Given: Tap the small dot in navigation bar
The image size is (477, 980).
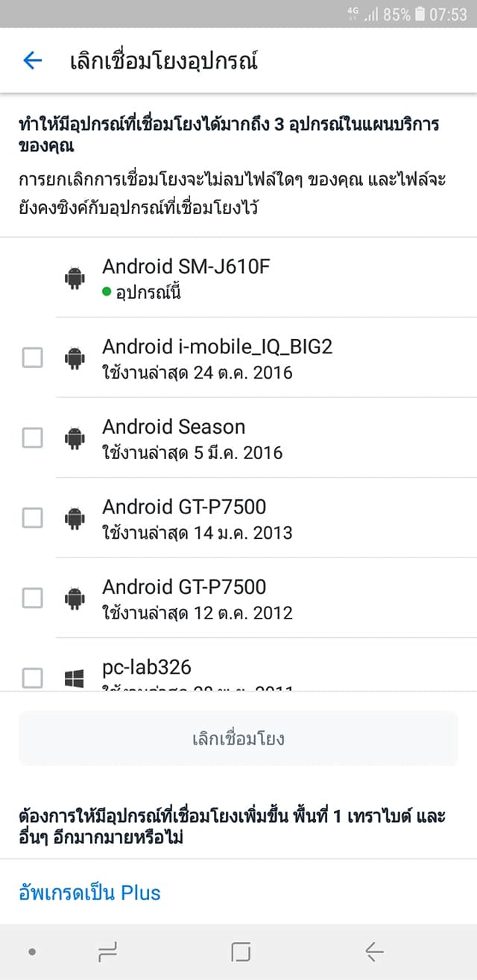Looking at the screenshot, I should (32, 952).
